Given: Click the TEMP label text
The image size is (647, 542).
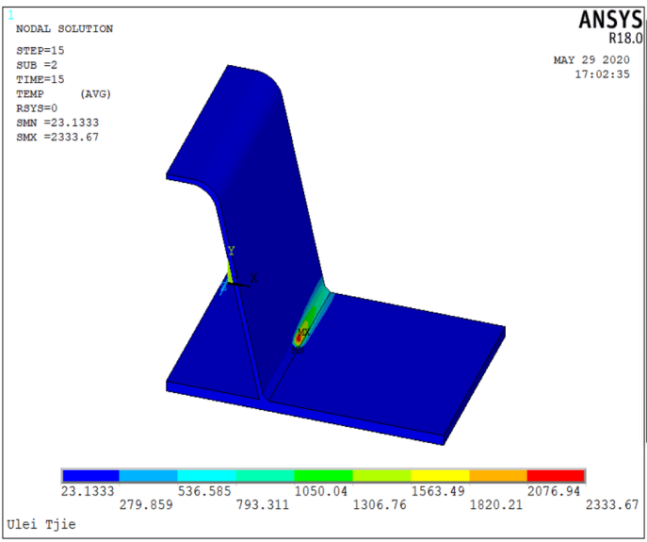Looking at the screenshot, I should (30, 94).
